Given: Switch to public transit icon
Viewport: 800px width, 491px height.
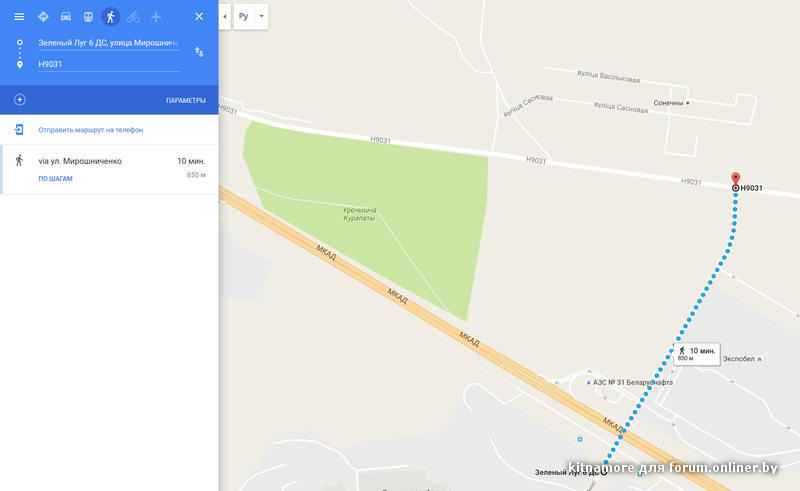Looking at the screenshot, I should (88, 17).
